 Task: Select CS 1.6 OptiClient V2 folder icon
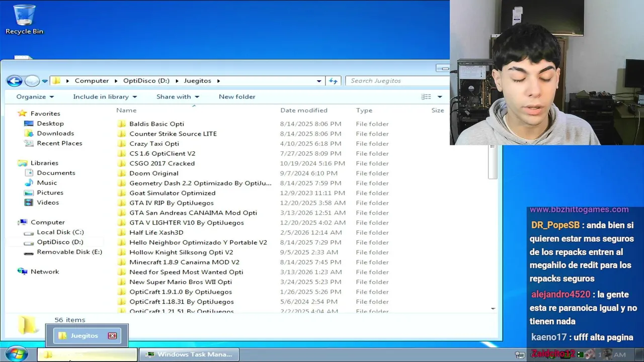(x=122, y=153)
